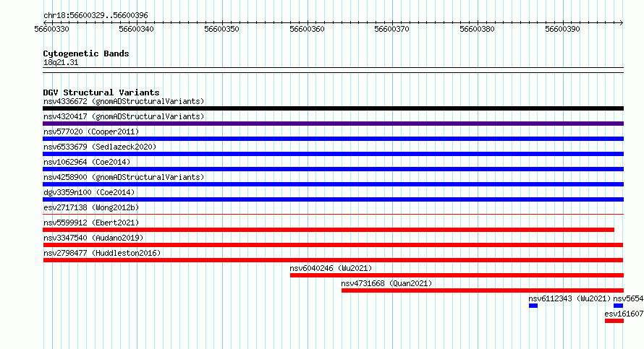Open the nsv1062964 (Coe2014) label
The width and height of the screenshot is (644, 349).
click(x=87, y=162)
